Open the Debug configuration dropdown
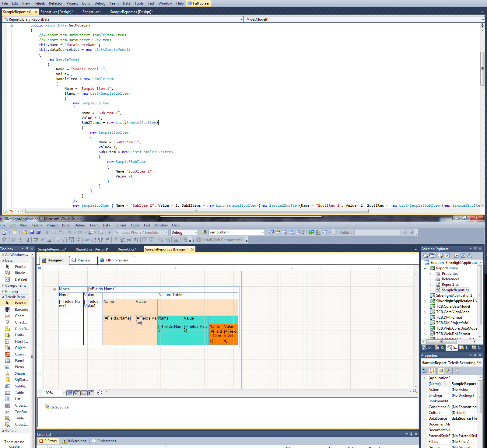This screenshot has height=448, width=487. click(x=184, y=232)
